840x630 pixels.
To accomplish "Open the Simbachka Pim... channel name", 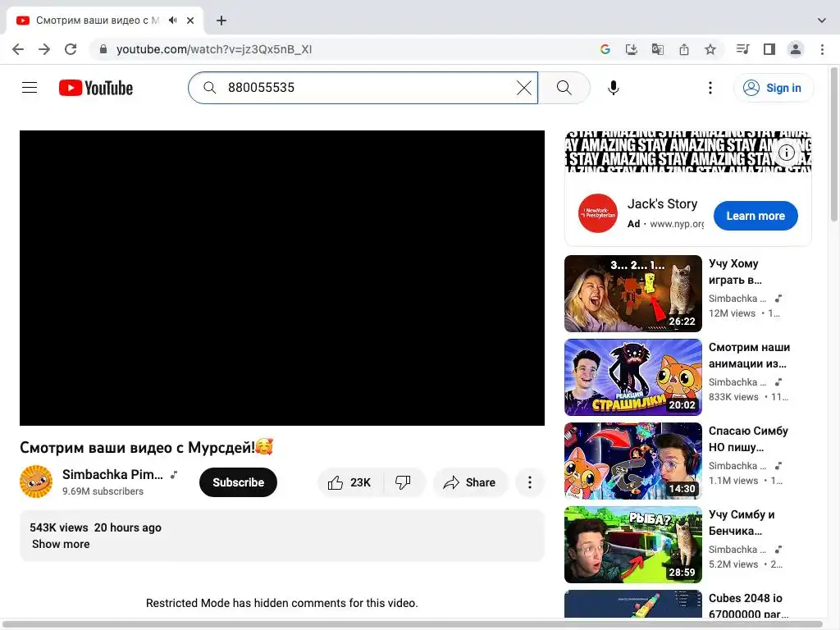I will [x=112, y=474].
